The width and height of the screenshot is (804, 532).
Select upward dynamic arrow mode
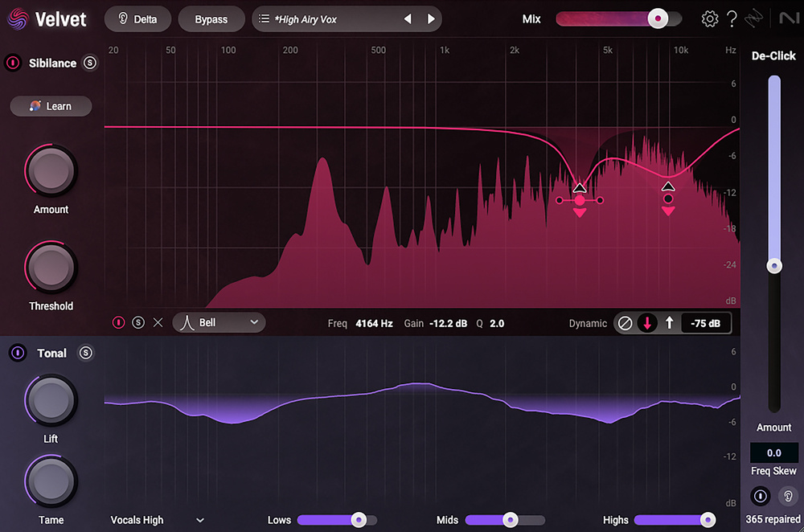pyautogui.click(x=669, y=323)
